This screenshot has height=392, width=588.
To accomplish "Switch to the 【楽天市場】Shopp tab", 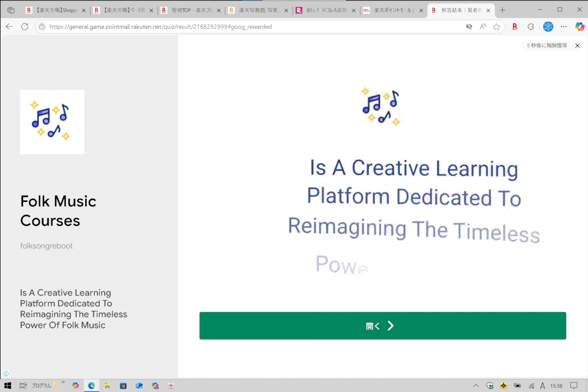I will click(56, 10).
